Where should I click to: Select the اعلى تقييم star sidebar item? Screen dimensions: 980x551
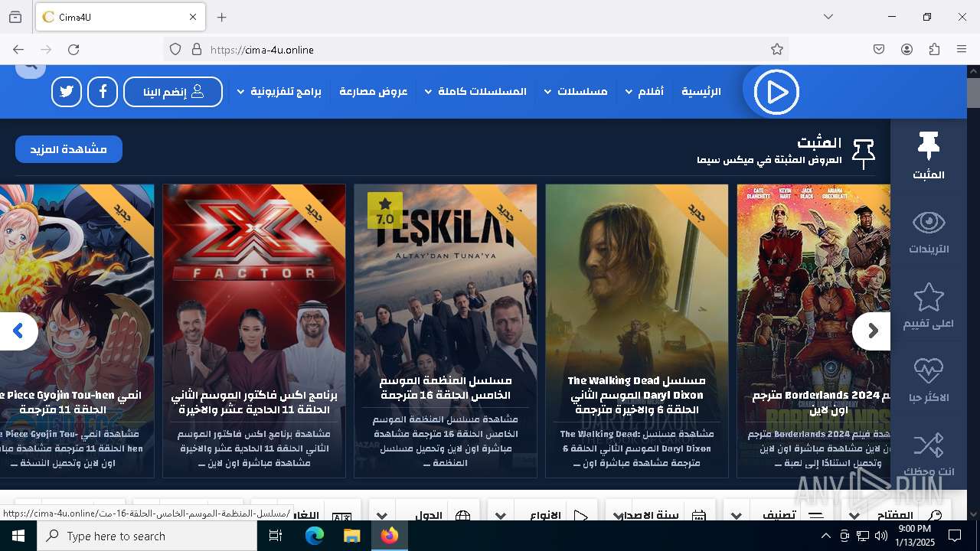(928, 305)
